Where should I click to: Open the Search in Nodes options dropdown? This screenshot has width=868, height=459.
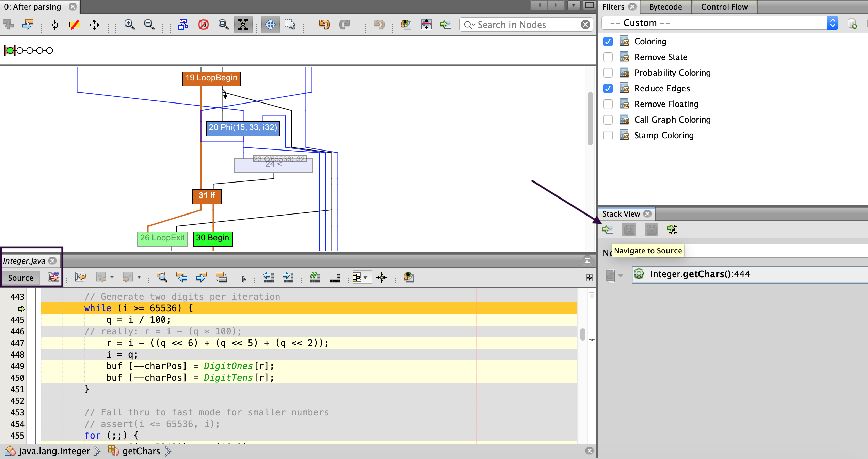469,25
